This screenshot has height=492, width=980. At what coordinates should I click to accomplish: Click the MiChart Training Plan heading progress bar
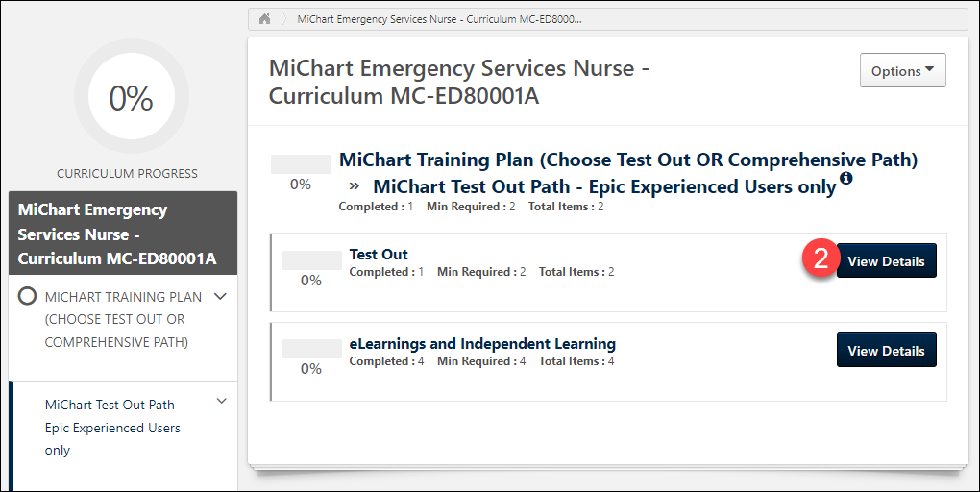coord(301,164)
